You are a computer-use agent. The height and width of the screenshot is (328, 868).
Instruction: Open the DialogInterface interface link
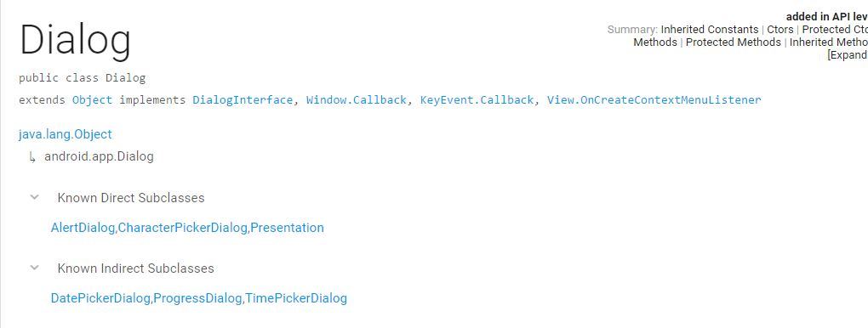point(243,100)
